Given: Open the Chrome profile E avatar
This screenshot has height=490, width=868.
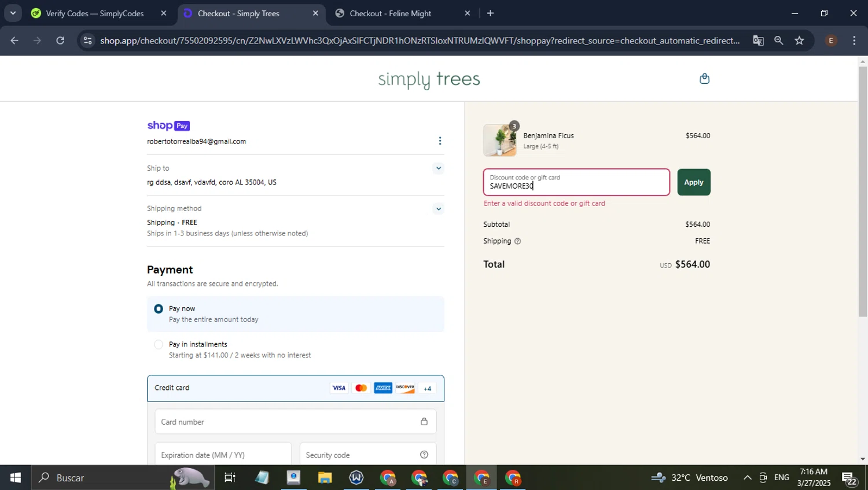Looking at the screenshot, I should (x=831, y=40).
